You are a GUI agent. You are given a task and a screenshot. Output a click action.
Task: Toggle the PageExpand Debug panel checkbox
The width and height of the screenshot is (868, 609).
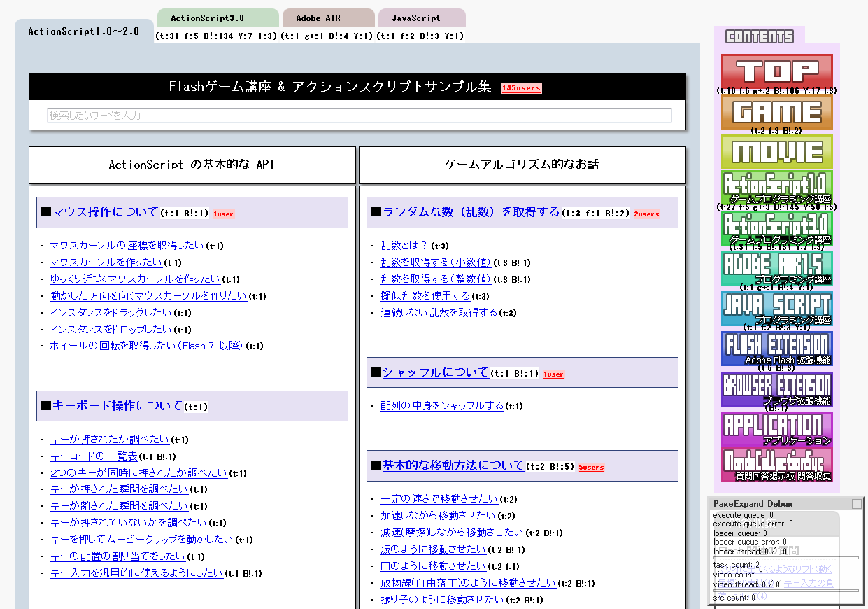tap(856, 504)
